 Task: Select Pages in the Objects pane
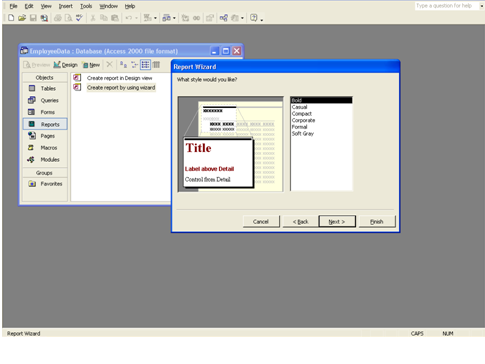pyautogui.click(x=45, y=136)
